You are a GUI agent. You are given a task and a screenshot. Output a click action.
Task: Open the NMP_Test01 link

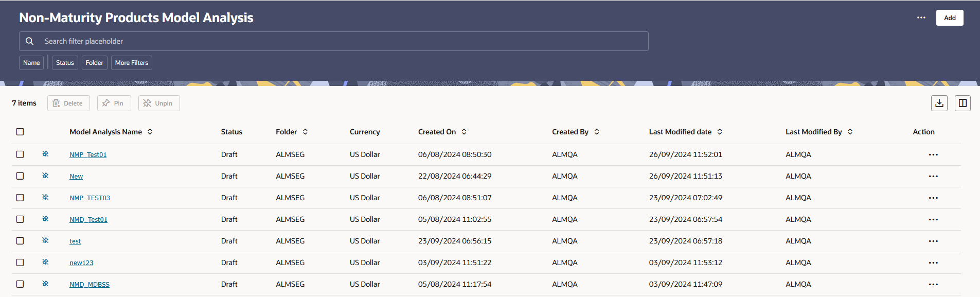pyautogui.click(x=88, y=154)
